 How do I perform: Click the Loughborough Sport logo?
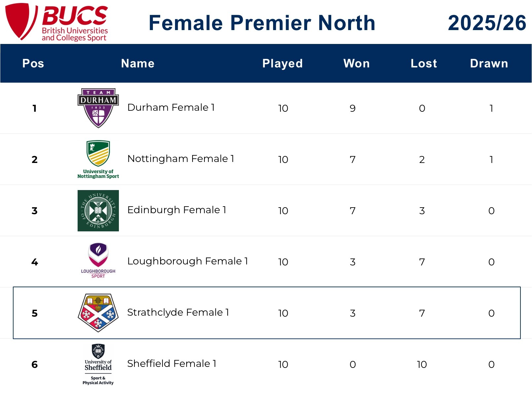click(98, 260)
